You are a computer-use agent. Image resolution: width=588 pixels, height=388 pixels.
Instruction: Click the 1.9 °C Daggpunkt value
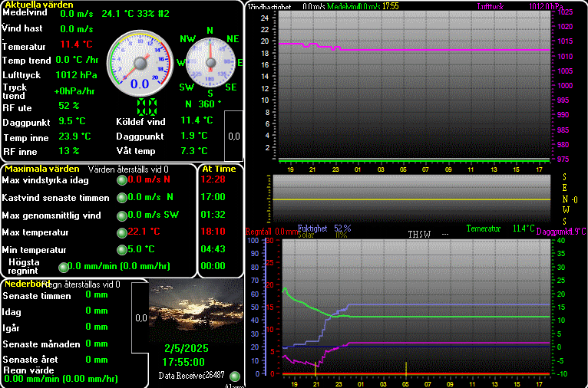194,135
